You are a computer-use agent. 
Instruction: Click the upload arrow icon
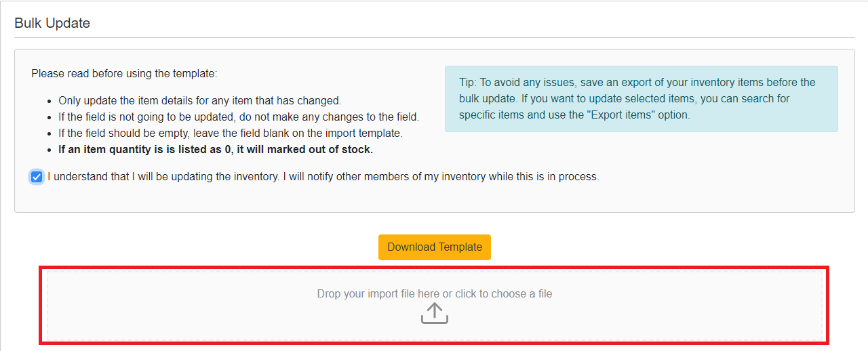tap(435, 313)
